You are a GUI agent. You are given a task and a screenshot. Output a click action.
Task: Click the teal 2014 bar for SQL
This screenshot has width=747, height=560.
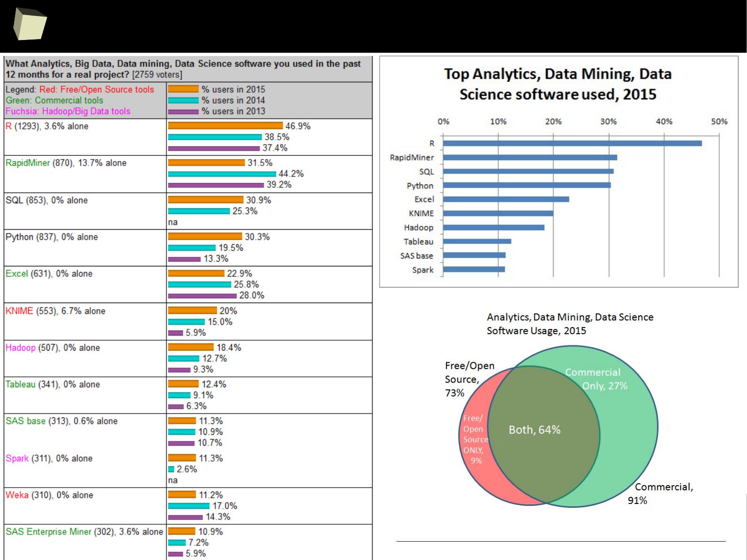point(199,211)
